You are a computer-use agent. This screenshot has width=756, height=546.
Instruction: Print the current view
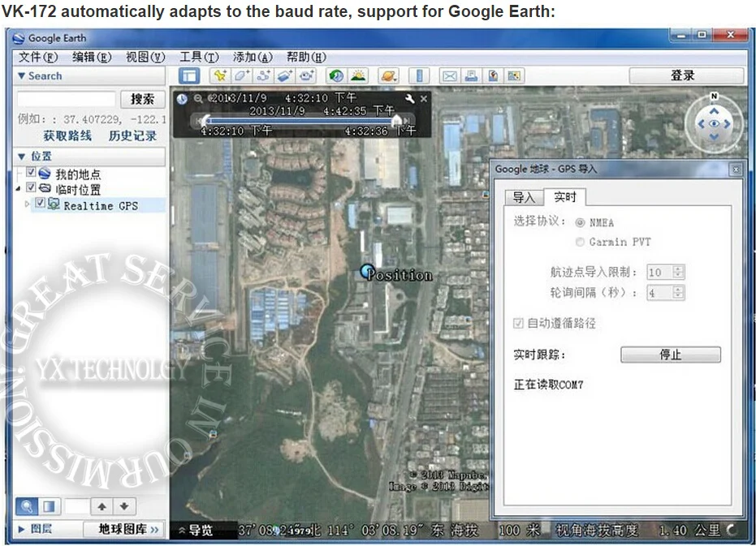(471, 75)
